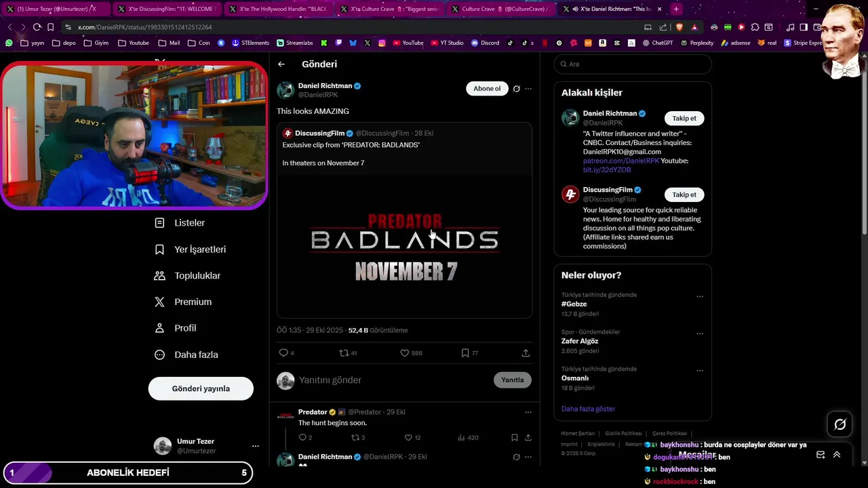Click the Brave shields icon
868x488 pixels.
(679, 27)
